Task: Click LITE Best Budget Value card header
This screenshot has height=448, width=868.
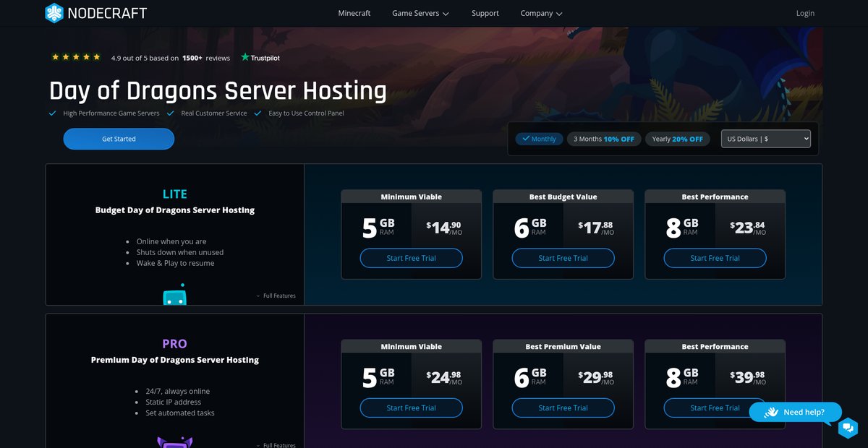Action: click(x=563, y=197)
